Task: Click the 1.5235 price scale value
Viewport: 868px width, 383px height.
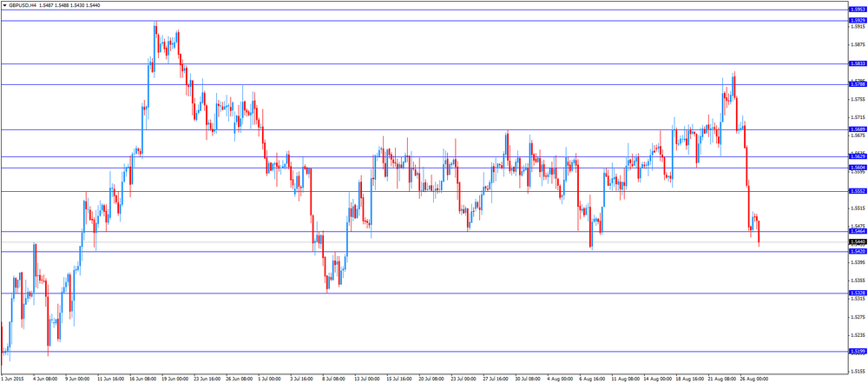Action: 858,335
